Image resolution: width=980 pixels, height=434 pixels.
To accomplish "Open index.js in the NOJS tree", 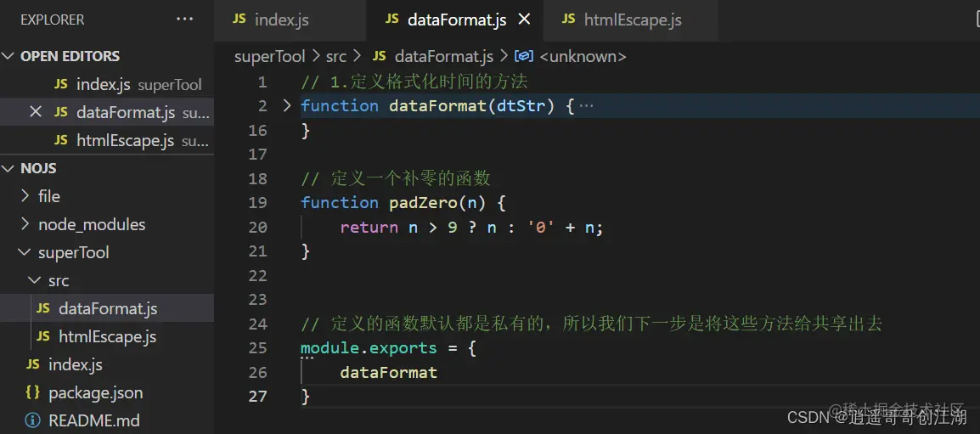I will 107,364.
